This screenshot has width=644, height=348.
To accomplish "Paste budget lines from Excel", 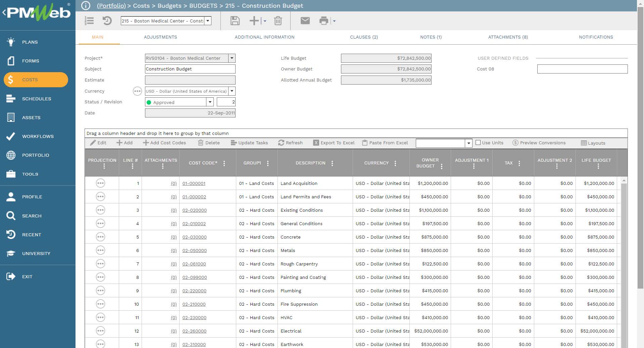I will (x=385, y=143).
